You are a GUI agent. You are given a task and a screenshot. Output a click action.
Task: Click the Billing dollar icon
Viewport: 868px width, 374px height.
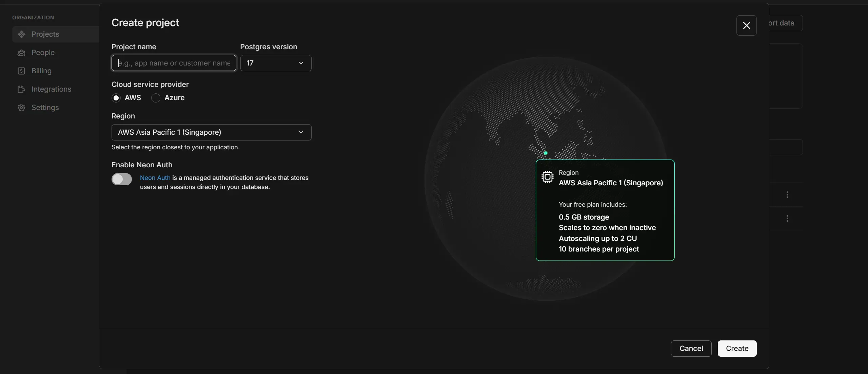pos(21,71)
